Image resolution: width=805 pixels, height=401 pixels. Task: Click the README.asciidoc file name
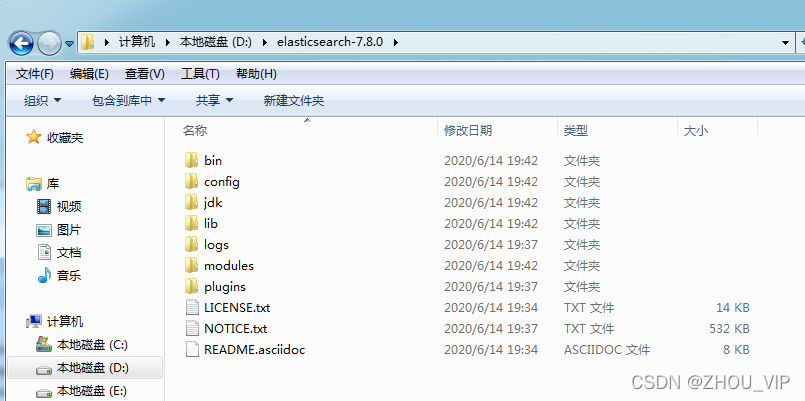[255, 350]
